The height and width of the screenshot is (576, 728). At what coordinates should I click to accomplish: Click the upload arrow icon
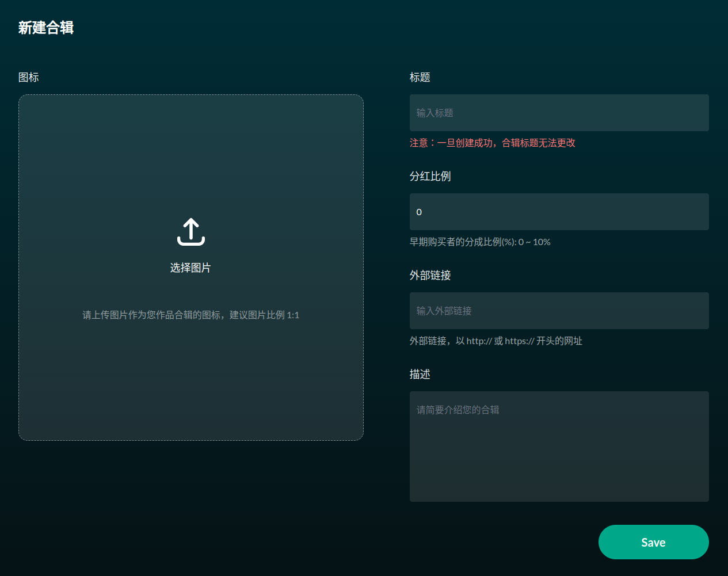[190, 232]
